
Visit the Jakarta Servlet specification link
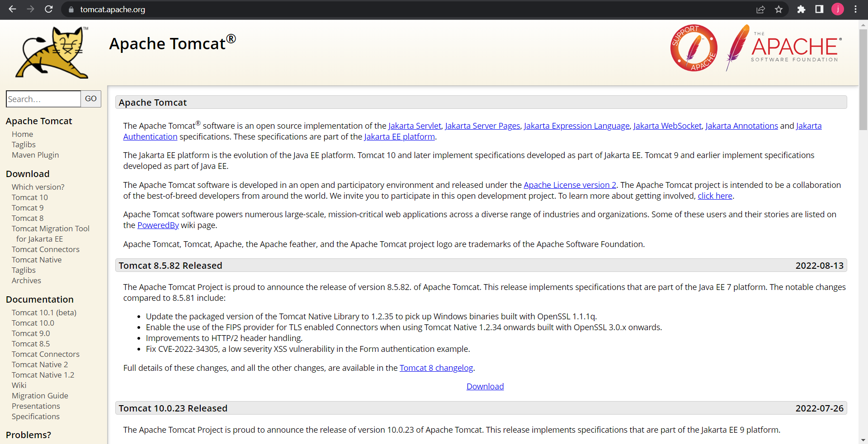click(414, 126)
